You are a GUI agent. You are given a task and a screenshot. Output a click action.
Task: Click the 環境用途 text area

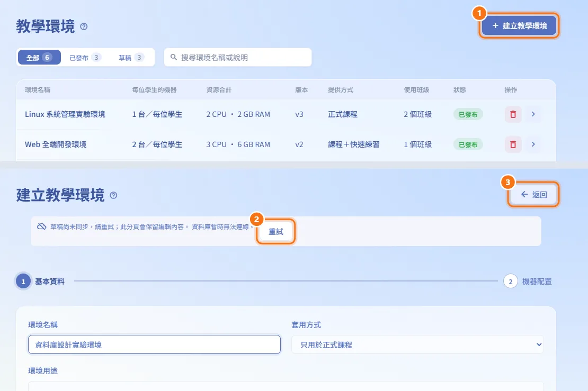[286, 386]
